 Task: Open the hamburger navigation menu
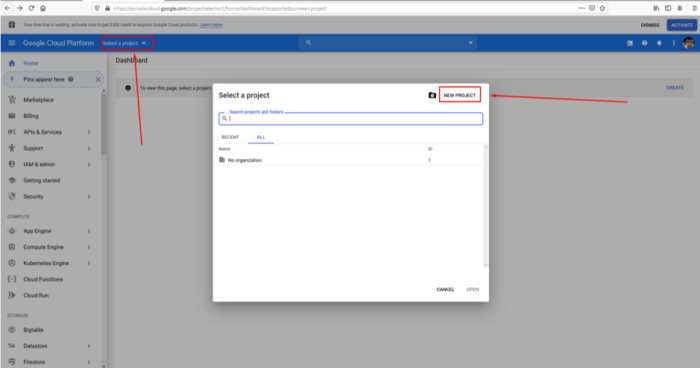pos(12,43)
